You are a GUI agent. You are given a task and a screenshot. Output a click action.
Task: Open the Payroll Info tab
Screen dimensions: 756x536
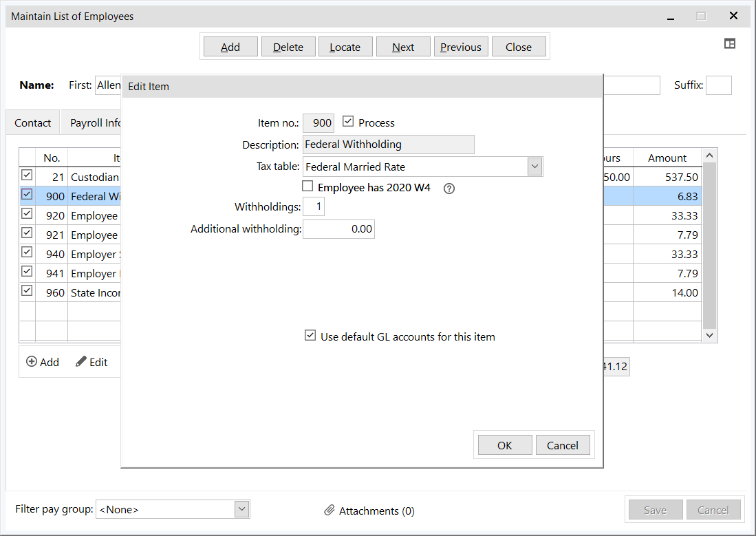point(95,123)
